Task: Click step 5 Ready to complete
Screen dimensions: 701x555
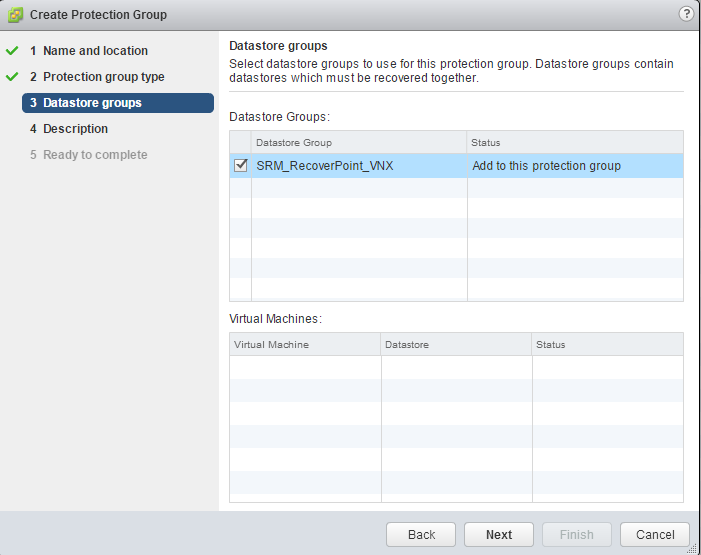Action: [95, 155]
